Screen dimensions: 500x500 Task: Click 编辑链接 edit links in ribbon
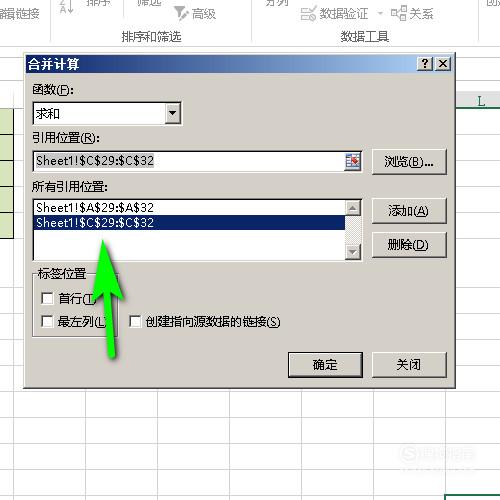[x=19, y=14]
